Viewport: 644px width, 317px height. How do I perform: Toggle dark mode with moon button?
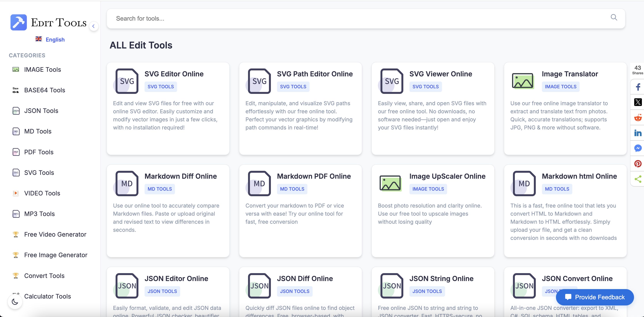(x=15, y=302)
